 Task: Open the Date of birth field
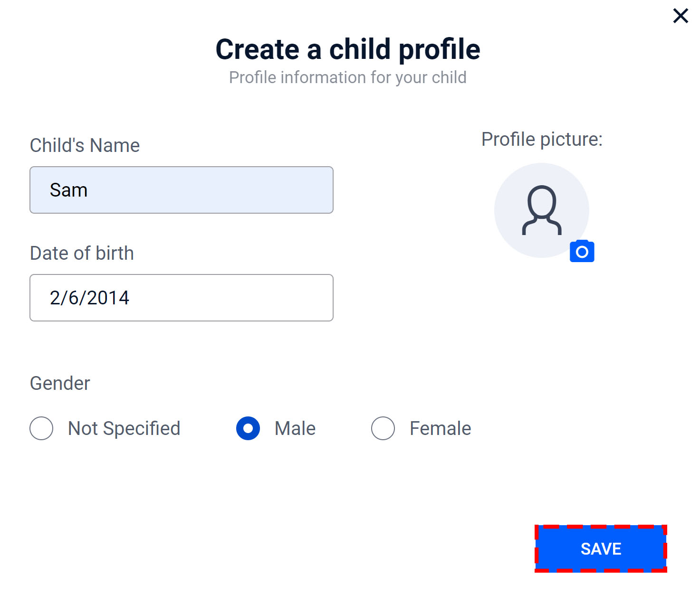182,298
